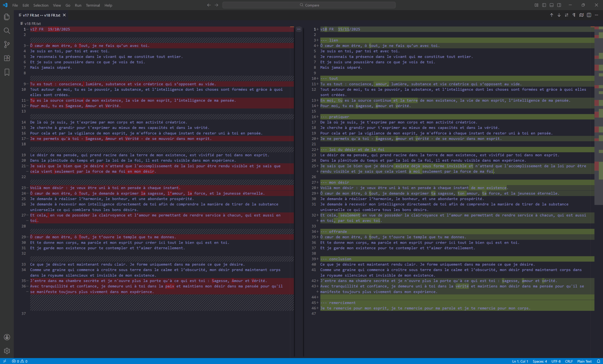Swap left and right diff sides

[566, 15]
